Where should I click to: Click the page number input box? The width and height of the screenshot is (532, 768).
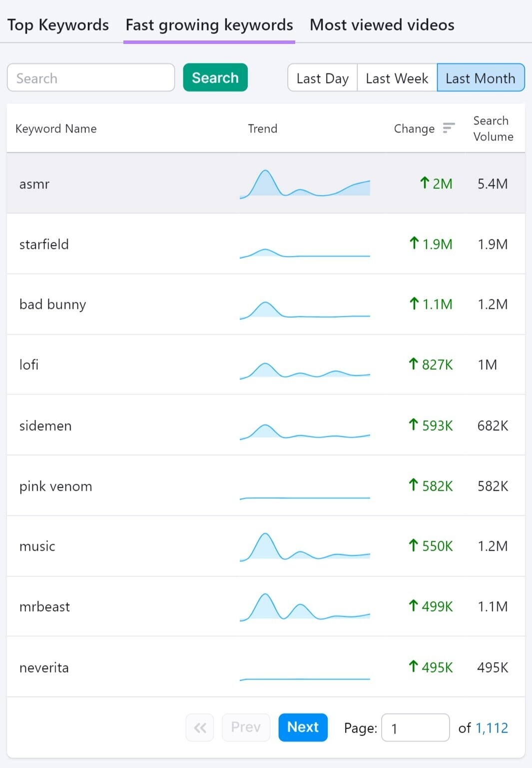tap(415, 728)
